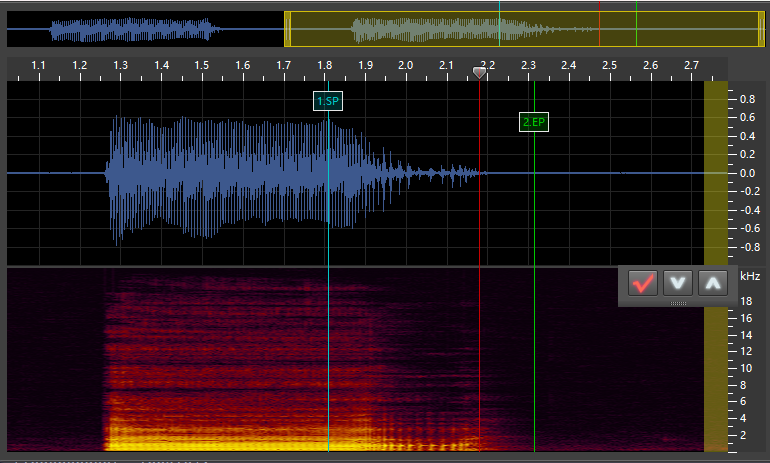This screenshot has width=770, height=463.
Task: Click the 1.1 mark on the time ruler
Action: [x=39, y=66]
